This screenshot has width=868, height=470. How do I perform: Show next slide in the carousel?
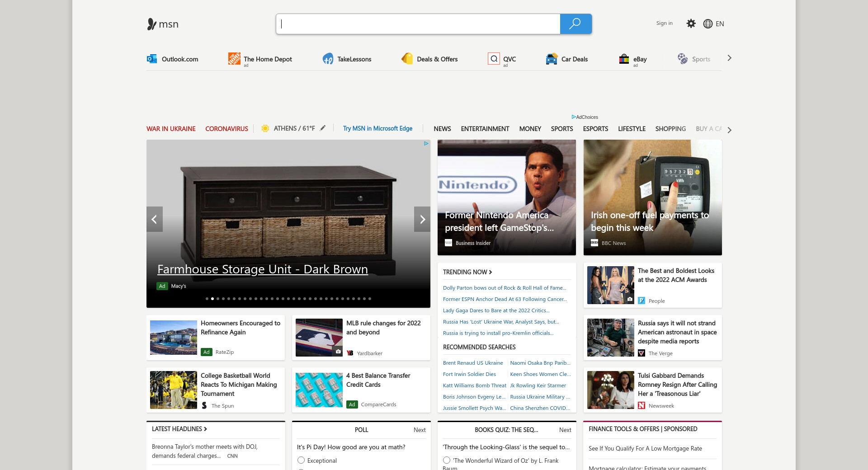coord(422,219)
